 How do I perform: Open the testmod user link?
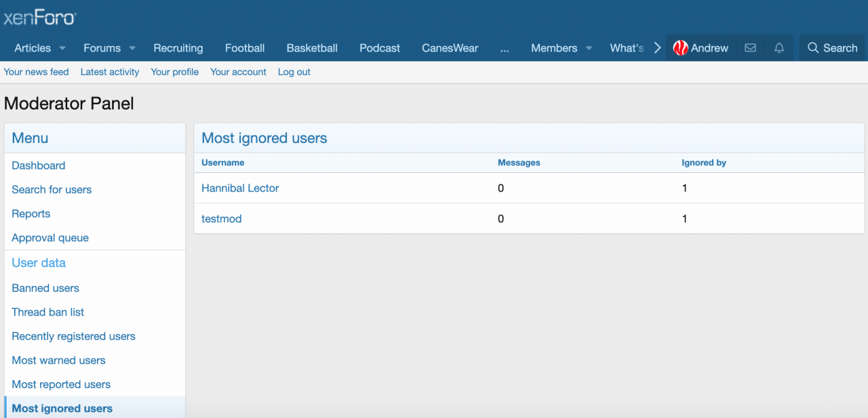coord(221,219)
